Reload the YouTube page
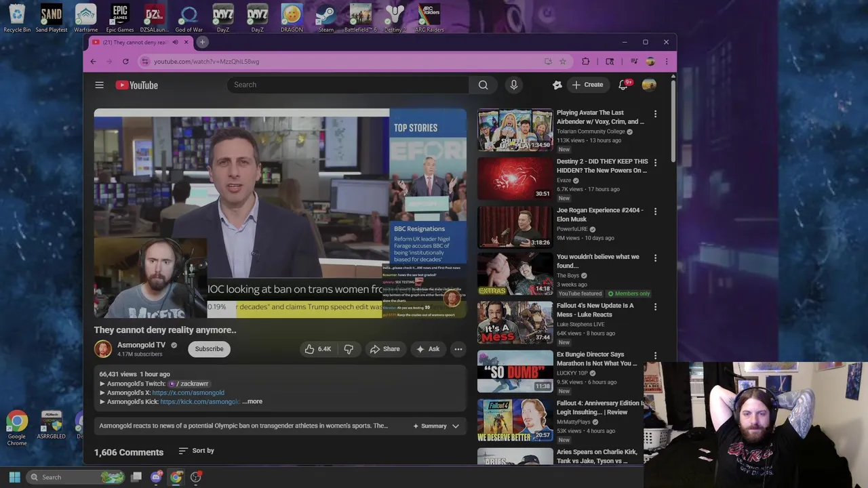The width and height of the screenshot is (868, 488). (125, 62)
